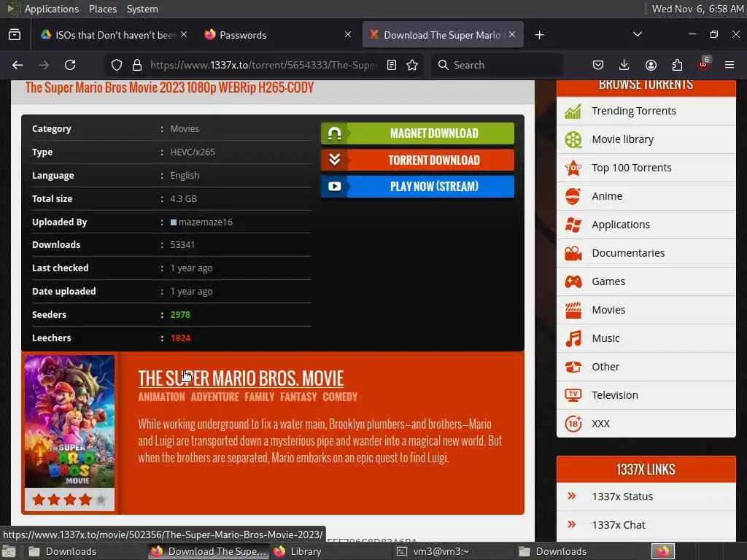
Task: Open the 1337x Chat link
Action: pos(619,525)
